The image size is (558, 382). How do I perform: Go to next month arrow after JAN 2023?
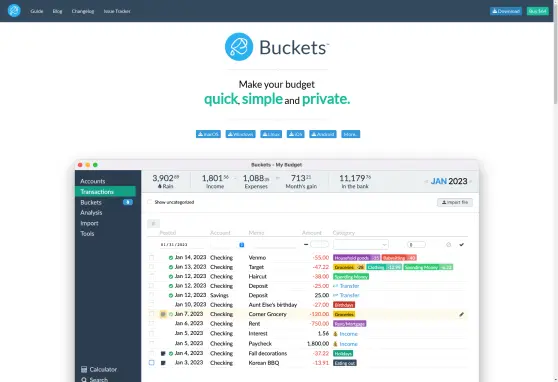(470, 182)
